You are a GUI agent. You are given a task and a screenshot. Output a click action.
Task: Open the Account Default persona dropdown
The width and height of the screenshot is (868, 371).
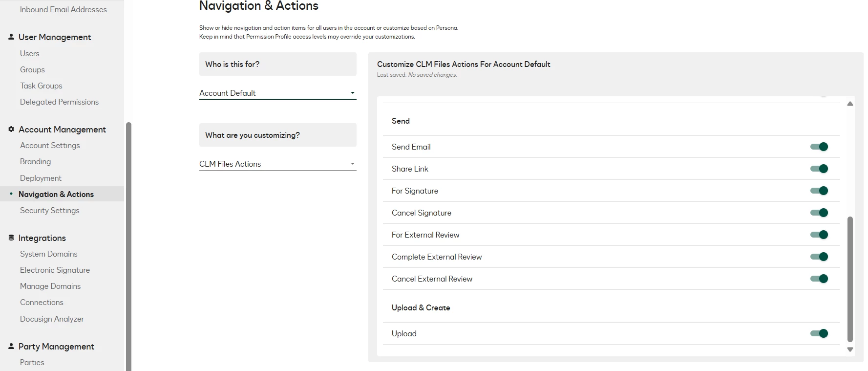(277, 93)
